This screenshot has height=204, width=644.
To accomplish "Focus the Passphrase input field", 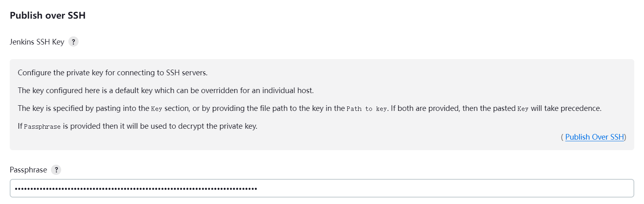I will [322, 188].
